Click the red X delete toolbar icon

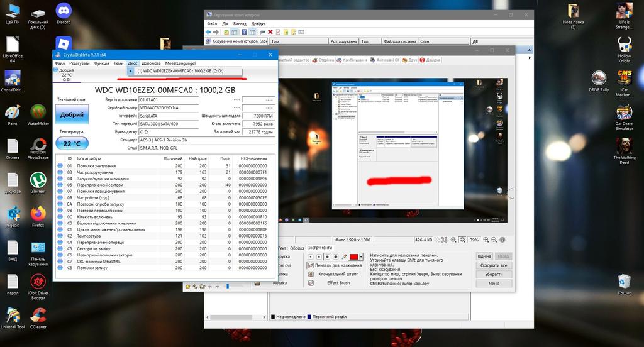click(x=270, y=31)
